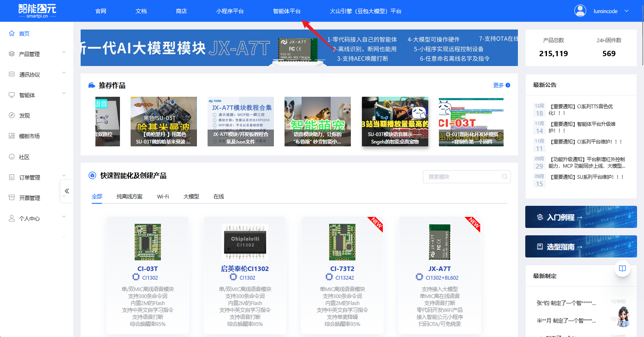This screenshot has width=644, height=337.
Task: Switch to the Wi-Fi tab
Action: tap(163, 196)
